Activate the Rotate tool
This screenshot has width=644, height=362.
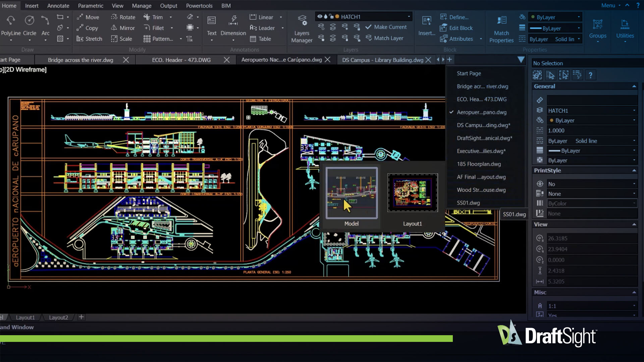(123, 17)
